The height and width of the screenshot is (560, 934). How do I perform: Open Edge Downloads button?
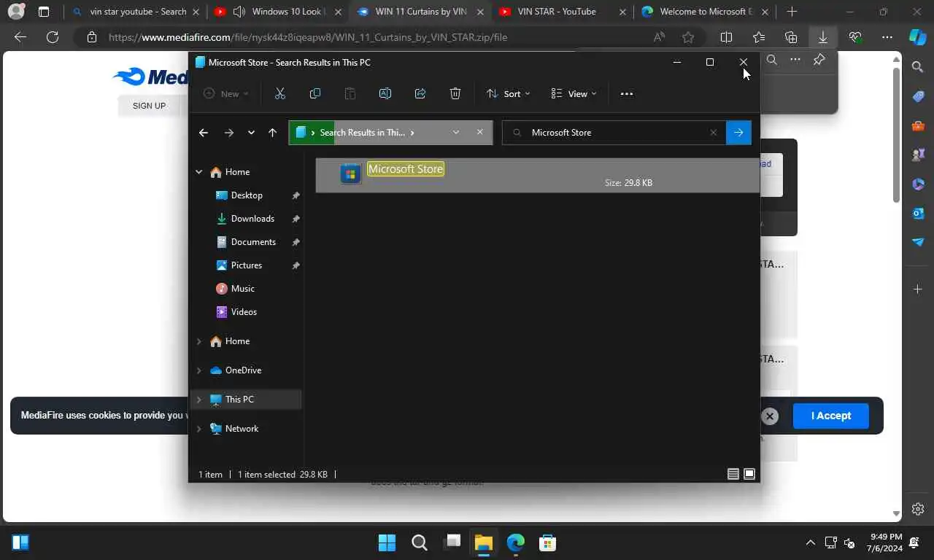(822, 37)
